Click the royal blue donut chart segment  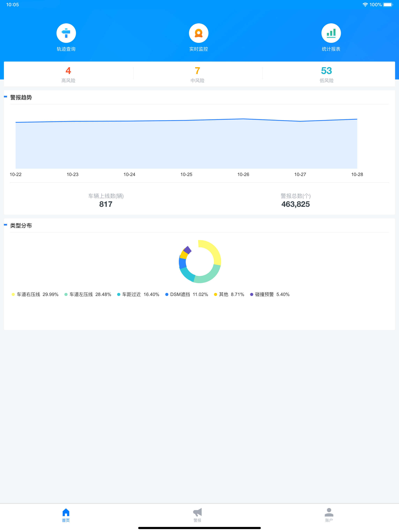coord(183,263)
